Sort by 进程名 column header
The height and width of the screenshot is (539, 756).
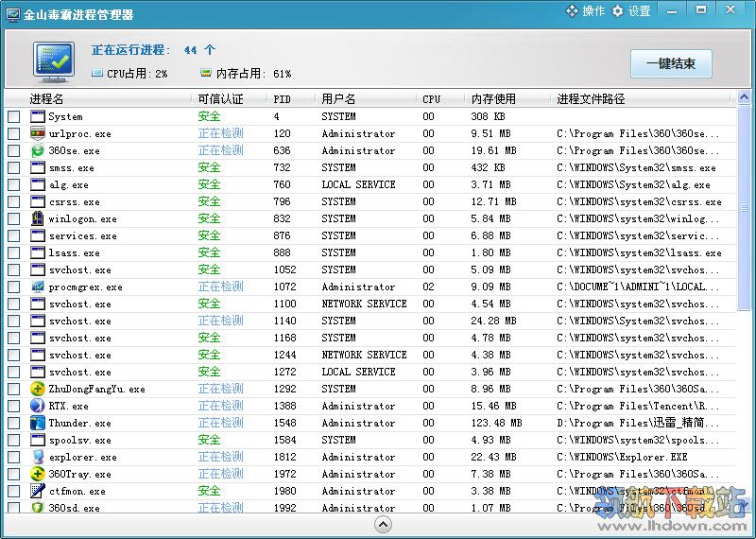click(x=46, y=99)
